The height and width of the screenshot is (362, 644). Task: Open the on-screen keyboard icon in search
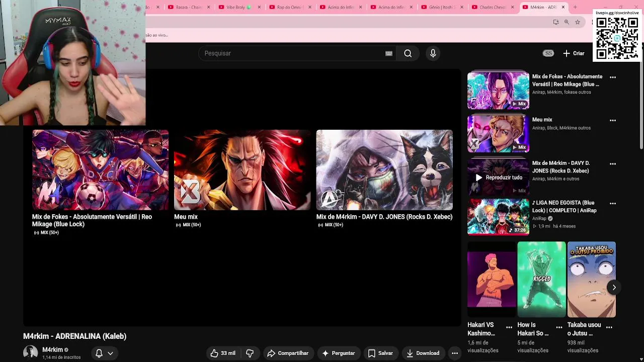(389, 53)
